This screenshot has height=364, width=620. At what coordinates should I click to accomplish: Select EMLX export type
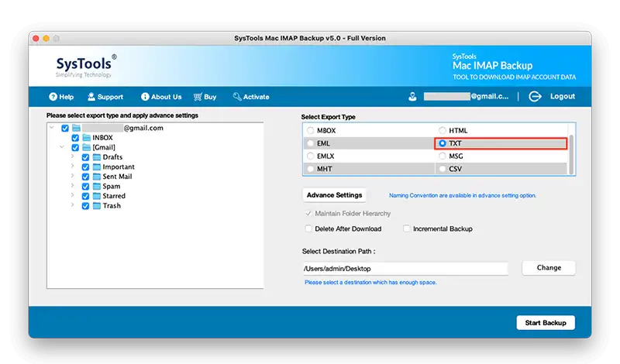tap(311, 156)
